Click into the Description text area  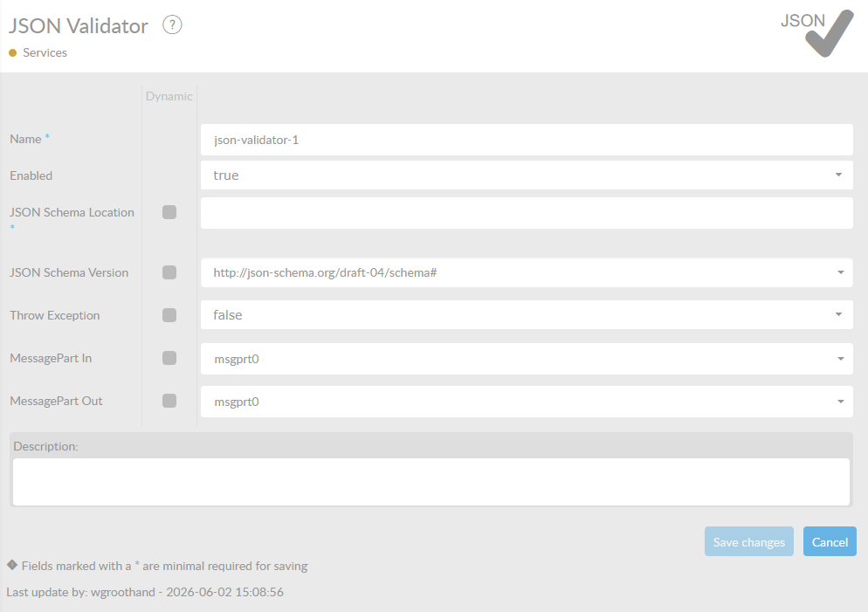431,482
